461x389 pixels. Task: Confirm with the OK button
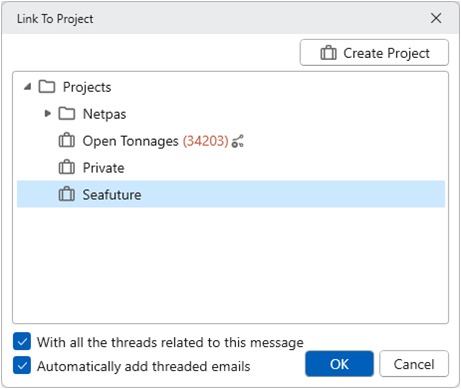pyautogui.click(x=339, y=364)
